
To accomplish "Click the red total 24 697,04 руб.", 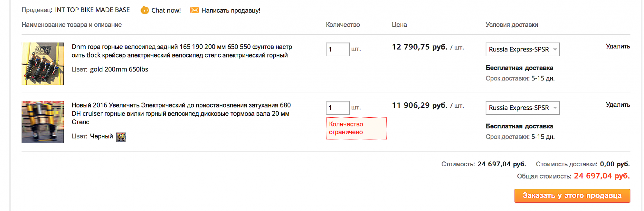I will 601,176.
